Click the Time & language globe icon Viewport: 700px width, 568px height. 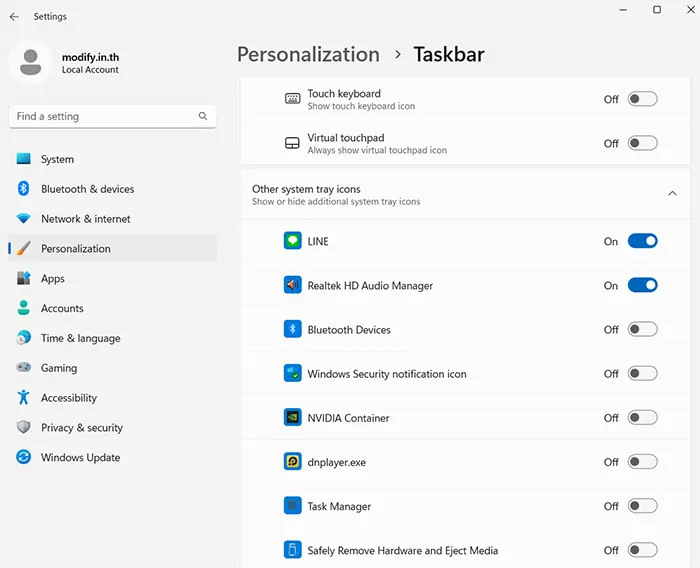click(x=23, y=338)
